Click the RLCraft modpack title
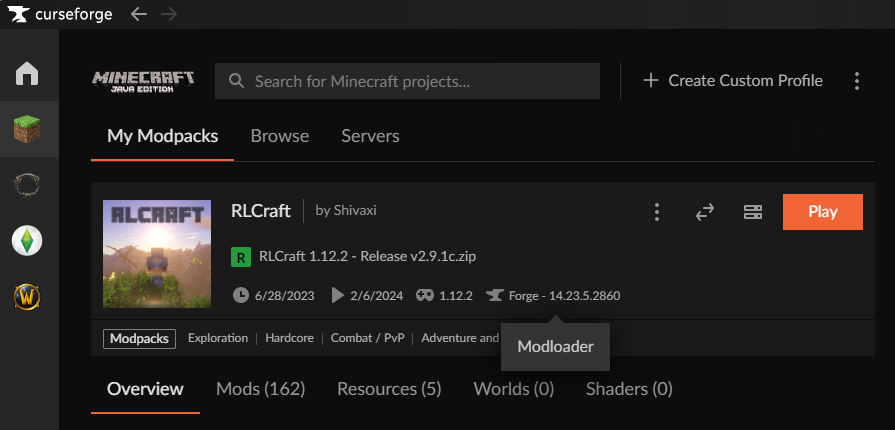The height and width of the screenshot is (430, 895). click(261, 211)
